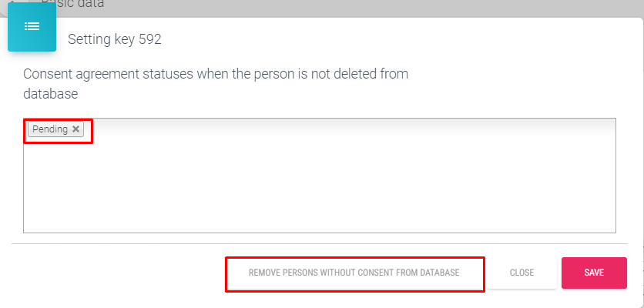644x308 pixels.
Task: Delete the Pending chip via its cross icon
Action: coord(75,129)
